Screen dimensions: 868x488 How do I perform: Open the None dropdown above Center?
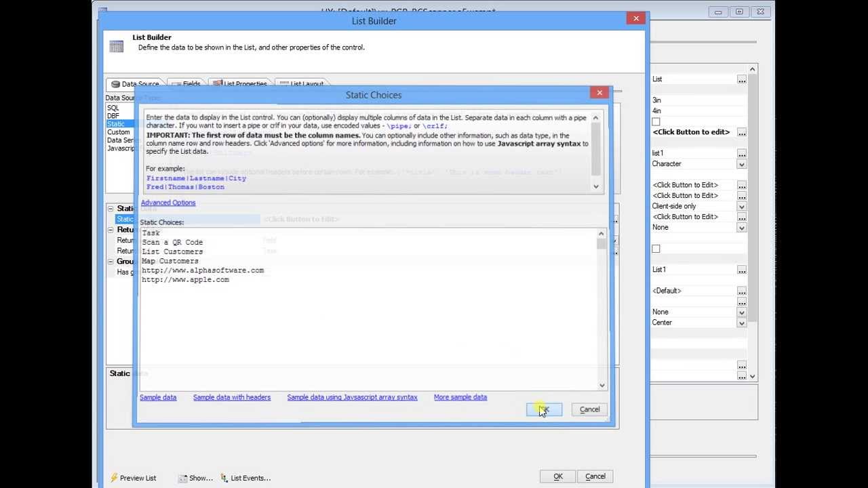click(x=742, y=312)
